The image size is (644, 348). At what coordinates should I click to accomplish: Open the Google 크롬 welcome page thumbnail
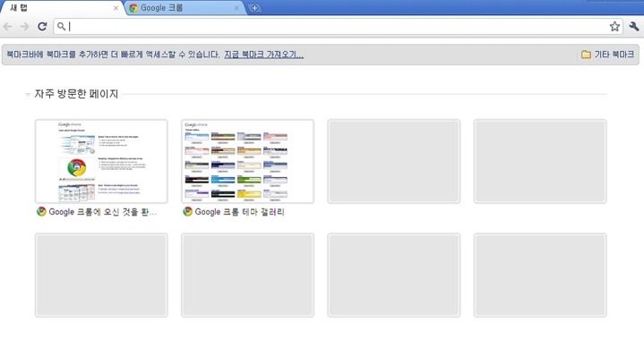click(x=101, y=161)
